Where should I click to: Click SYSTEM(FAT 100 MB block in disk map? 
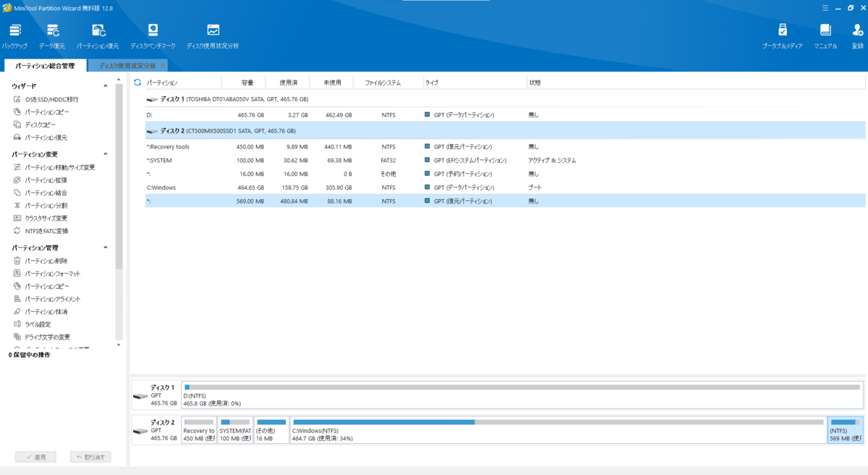point(235,430)
